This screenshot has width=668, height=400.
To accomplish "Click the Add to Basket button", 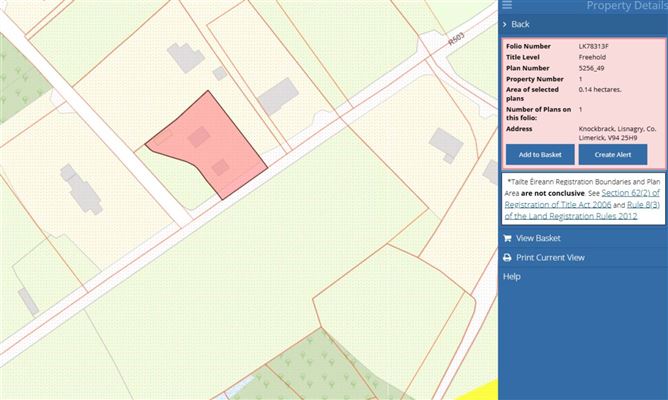I will click(539, 154).
